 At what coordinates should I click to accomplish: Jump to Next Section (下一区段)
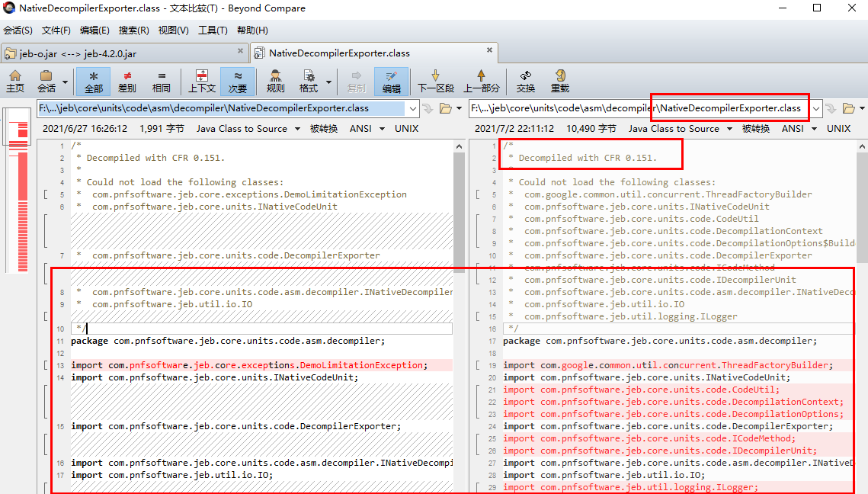pyautogui.click(x=436, y=81)
